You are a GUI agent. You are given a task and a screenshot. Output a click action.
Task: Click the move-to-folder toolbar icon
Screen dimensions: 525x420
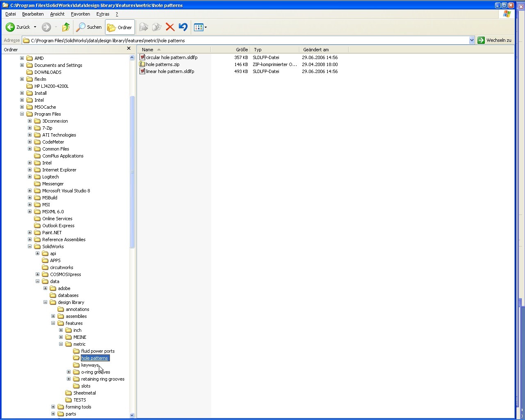pos(144,27)
